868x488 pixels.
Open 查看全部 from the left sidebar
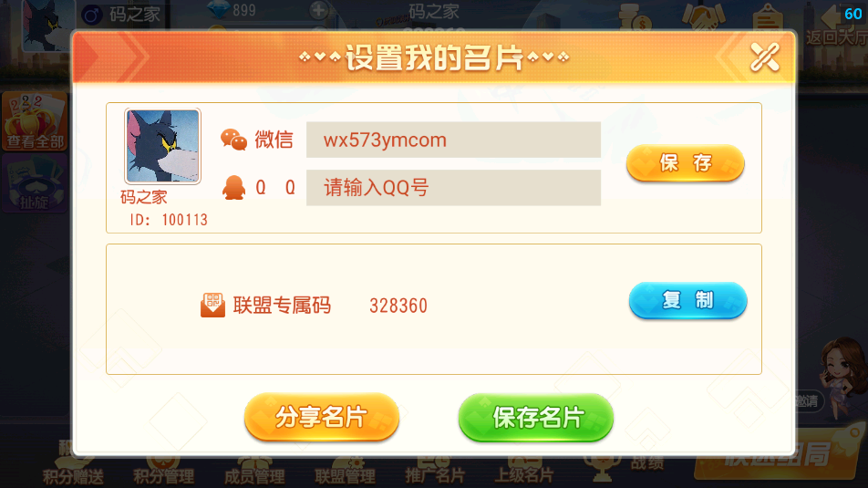[x=35, y=121]
